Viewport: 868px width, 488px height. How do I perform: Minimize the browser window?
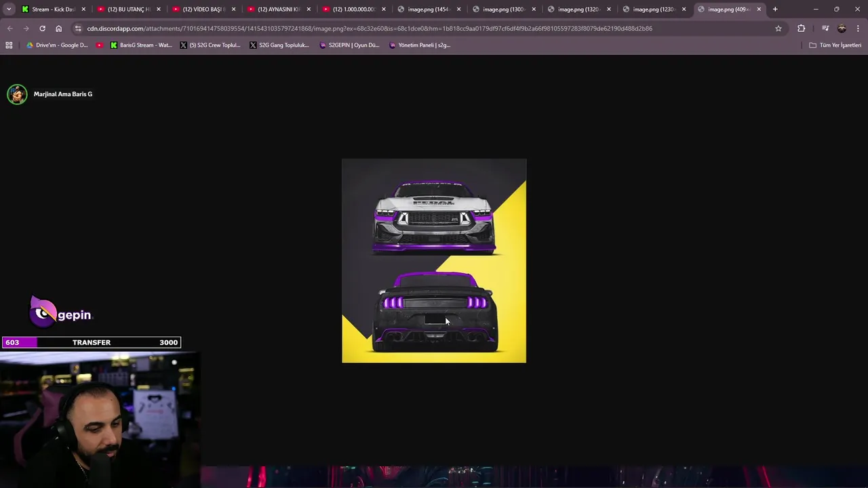tap(816, 9)
